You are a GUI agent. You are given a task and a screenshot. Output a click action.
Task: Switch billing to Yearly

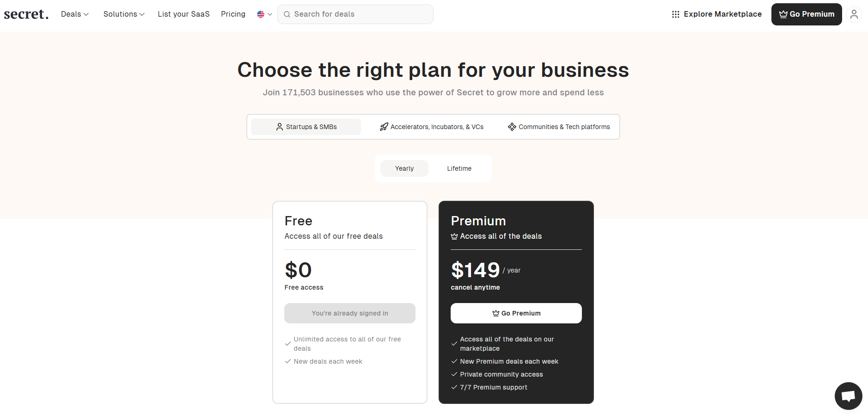click(x=404, y=168)
